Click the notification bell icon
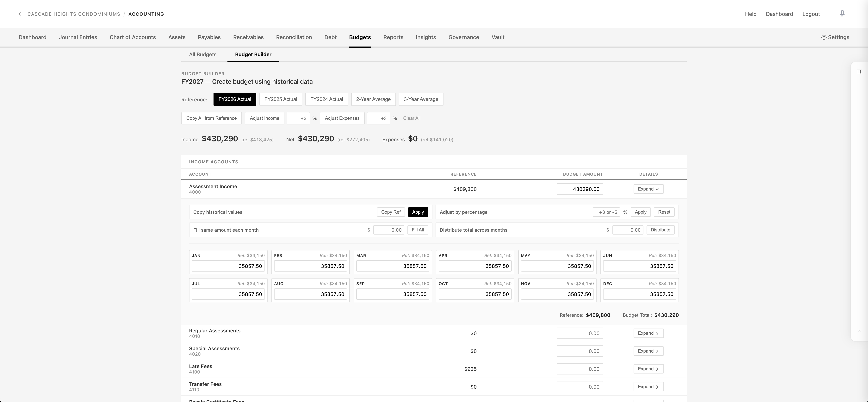Viewport: 868px width, 402px height. [x=842, y=14]
